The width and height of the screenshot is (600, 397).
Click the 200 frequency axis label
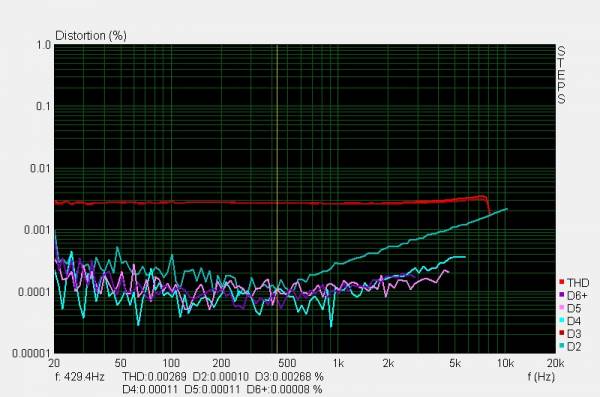point(221,363)
